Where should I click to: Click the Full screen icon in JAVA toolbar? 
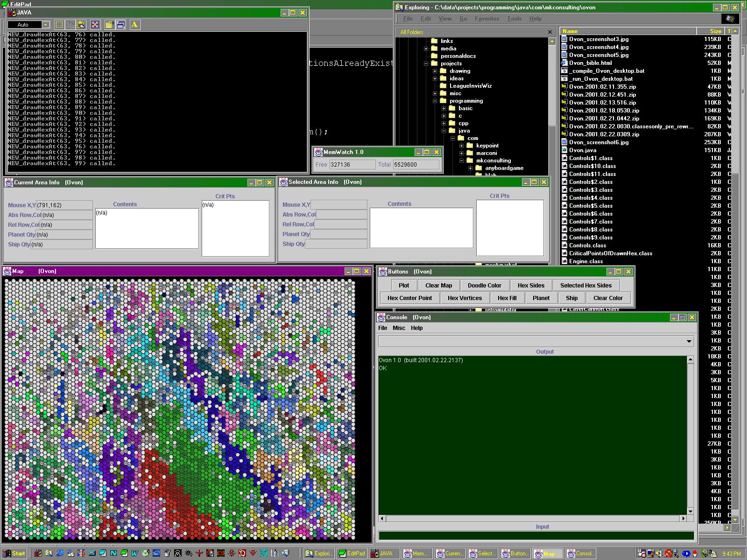(x=95, y=25)
